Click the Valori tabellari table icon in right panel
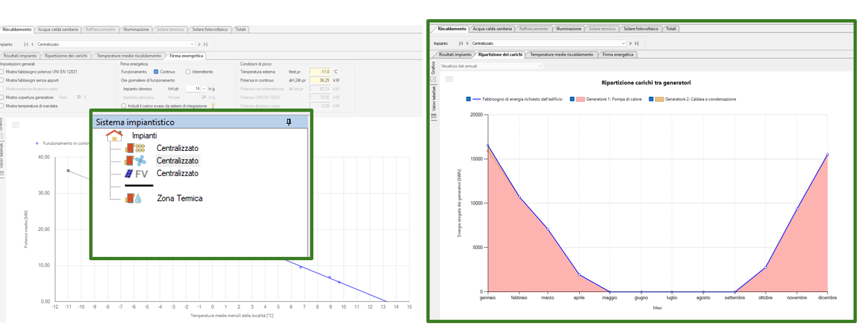Screen dimensions: 868x331 (x=434, y=117)
